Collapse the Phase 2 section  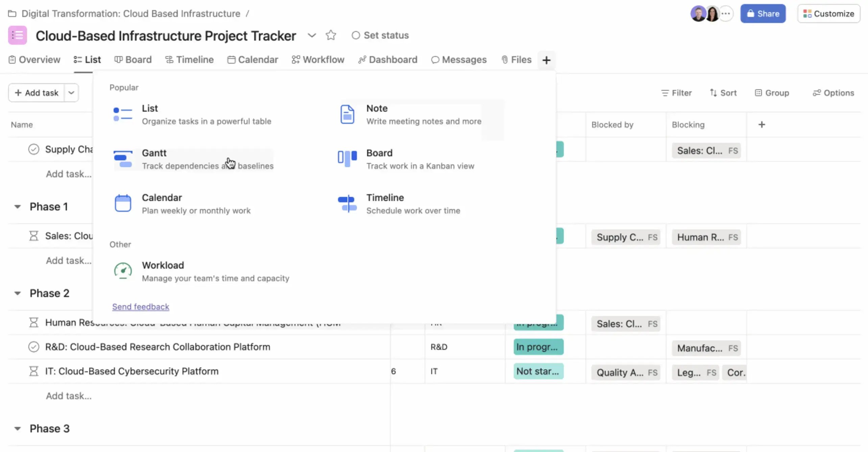[18, 293]
